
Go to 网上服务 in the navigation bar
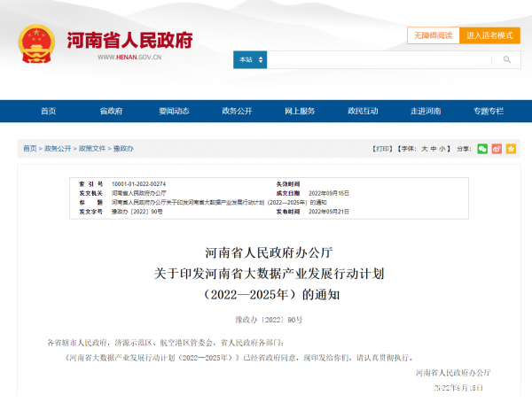coord(300,112)
